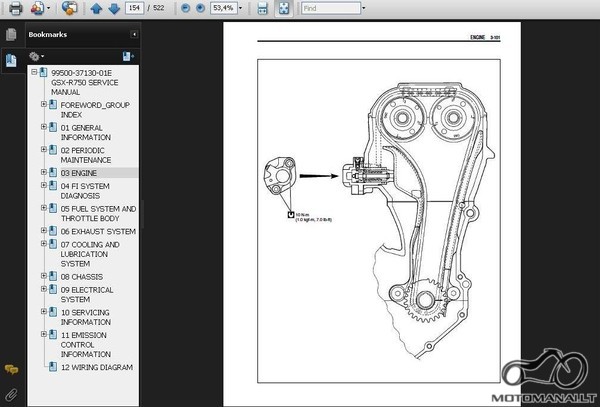Click inside the Find search box

tap(331, 8)
